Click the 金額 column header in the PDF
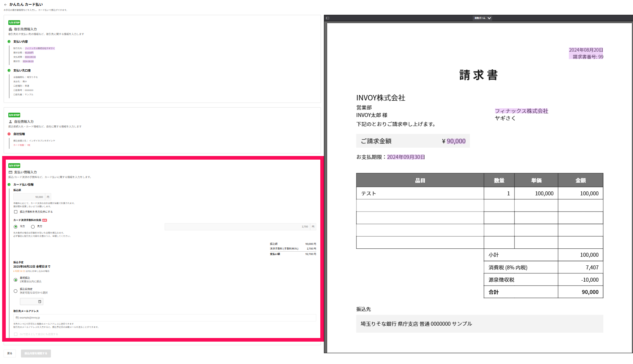The width and height of the screenshot is (633, 364). (x=581, y=180)
